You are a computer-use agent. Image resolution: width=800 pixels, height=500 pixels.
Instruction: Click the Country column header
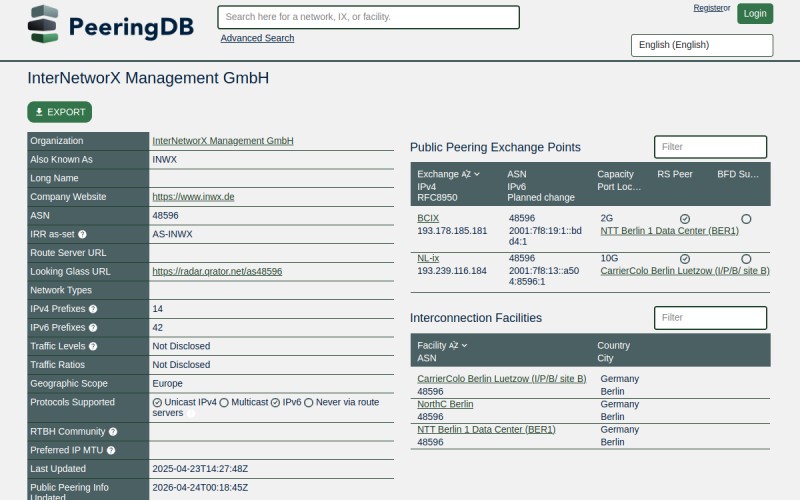click(613, 345)
